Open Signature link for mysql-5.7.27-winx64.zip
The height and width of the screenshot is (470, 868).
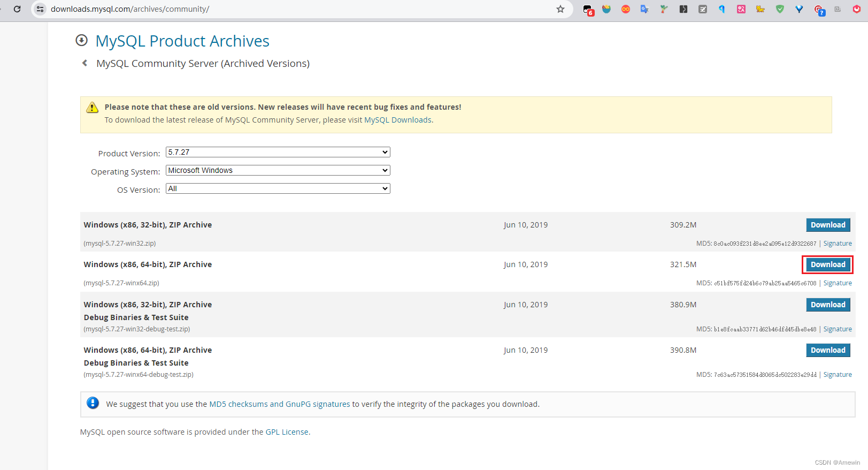click(x=838, y=283)
